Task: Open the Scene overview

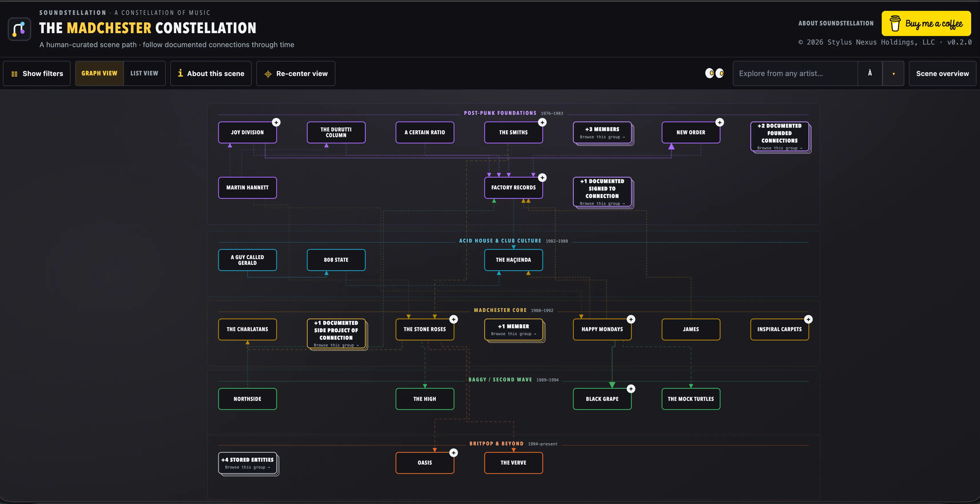Action: (x=942, y=73)
